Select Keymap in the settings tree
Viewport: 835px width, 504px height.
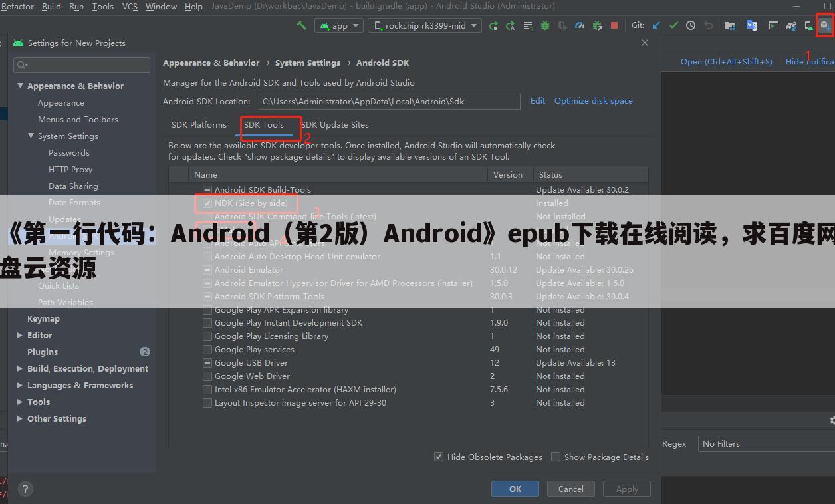[x=43, y=318]
